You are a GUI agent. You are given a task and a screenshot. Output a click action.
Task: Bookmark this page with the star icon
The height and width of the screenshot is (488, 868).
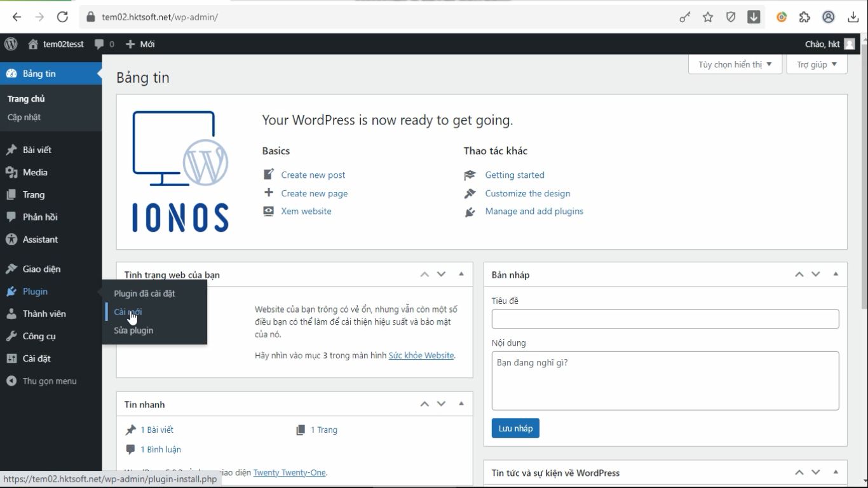[708, 17]
